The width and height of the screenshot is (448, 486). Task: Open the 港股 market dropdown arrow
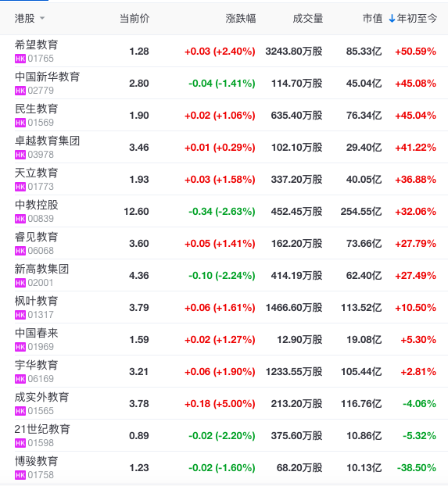coord(42,18)
